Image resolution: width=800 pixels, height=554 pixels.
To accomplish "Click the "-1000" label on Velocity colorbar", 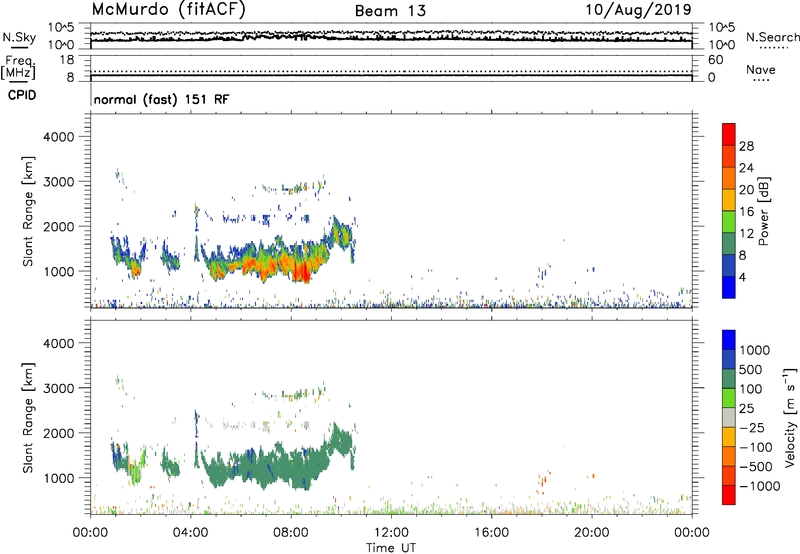I will point(760,486).
